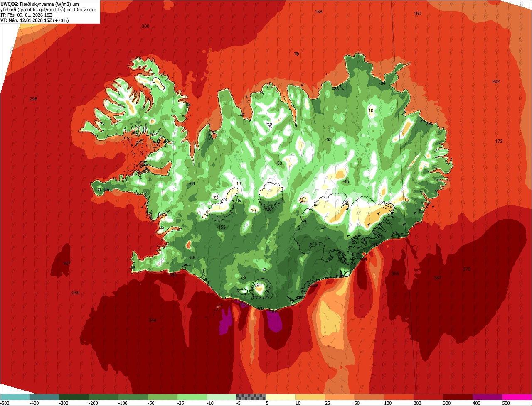
Task: Click the valid time 'VT: Mán. 12.01.2026 16Z (+70 h)'
Action: (34, 20)
